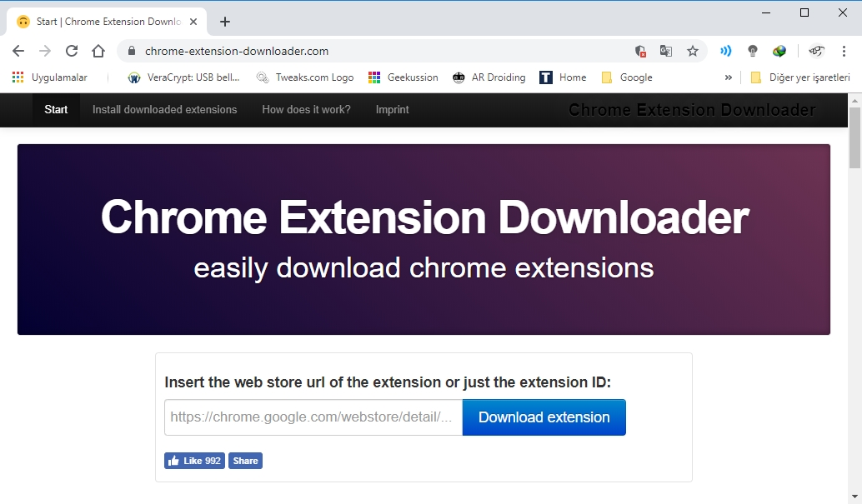Open the Tweaks.com Logo bookmark
Viewport: 862px width, 504px height.
305,77
